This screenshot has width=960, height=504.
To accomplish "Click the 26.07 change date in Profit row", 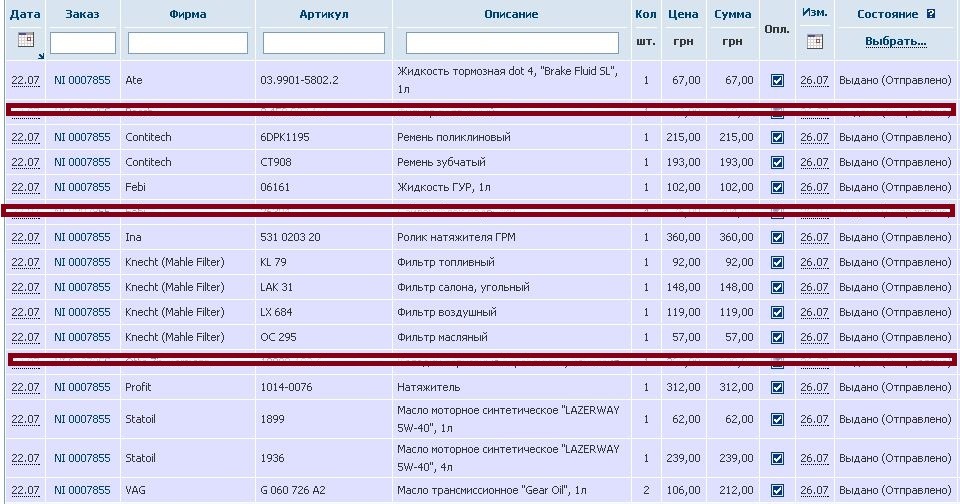I will [x=814, y=387].
